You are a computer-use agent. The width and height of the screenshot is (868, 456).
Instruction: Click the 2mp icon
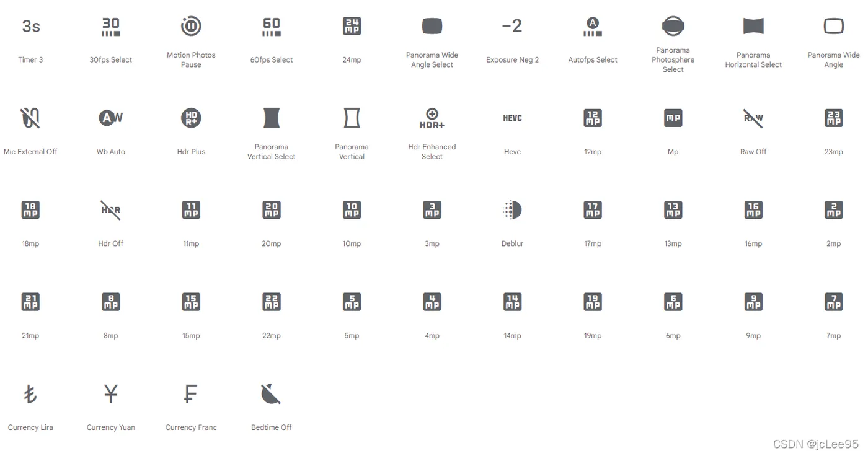[x=834, y=210]
